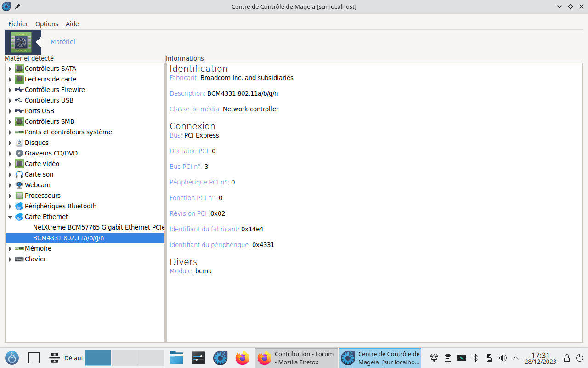Expand the Processeurs tree node
Screen dimensions: 588x368
[10, 195]
